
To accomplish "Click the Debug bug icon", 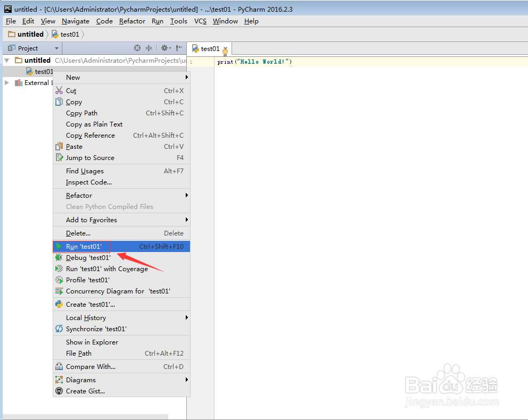I will [59, 257].
